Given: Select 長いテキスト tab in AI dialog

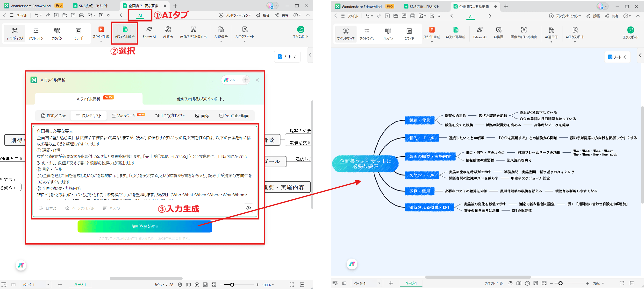Looking at the screenshot, I should tap(88, 116).
